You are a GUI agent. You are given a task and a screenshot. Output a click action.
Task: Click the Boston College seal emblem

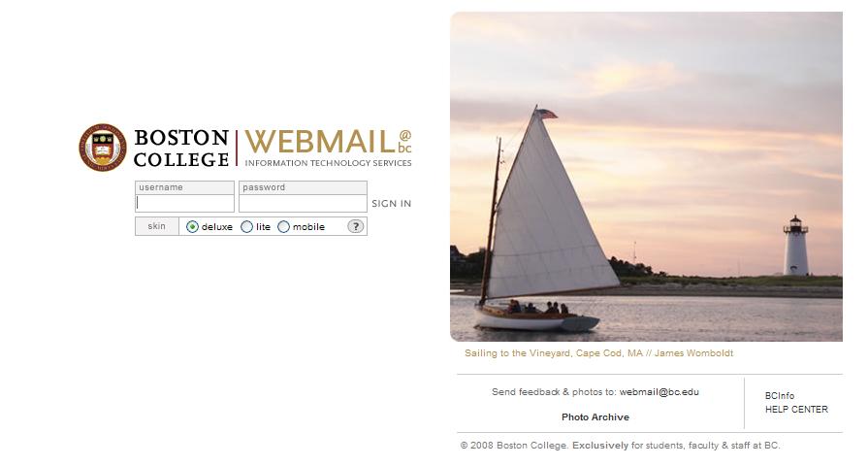103,148
